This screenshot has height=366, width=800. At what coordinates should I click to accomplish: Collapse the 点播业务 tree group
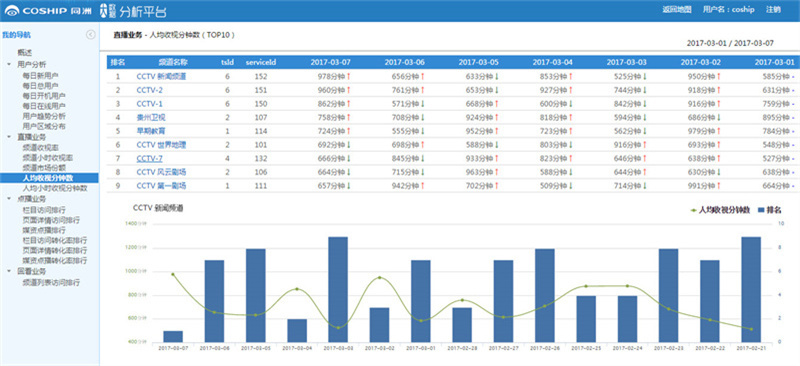[x=9, y=199]
